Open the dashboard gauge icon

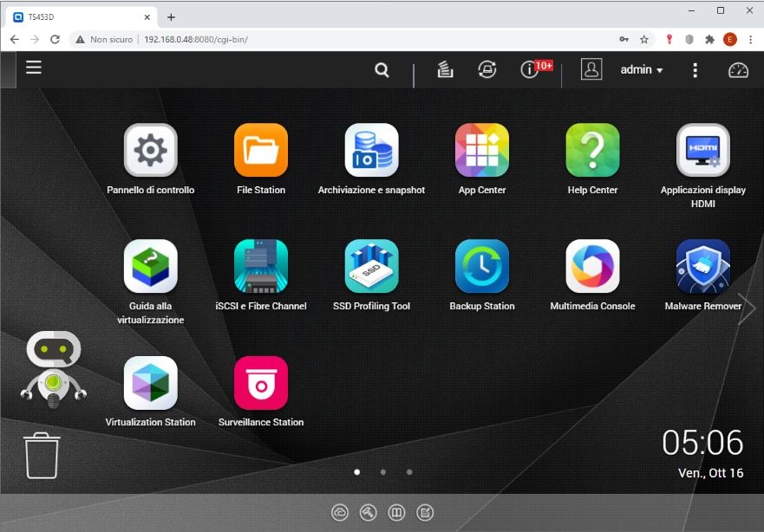(x=738, y=70)
